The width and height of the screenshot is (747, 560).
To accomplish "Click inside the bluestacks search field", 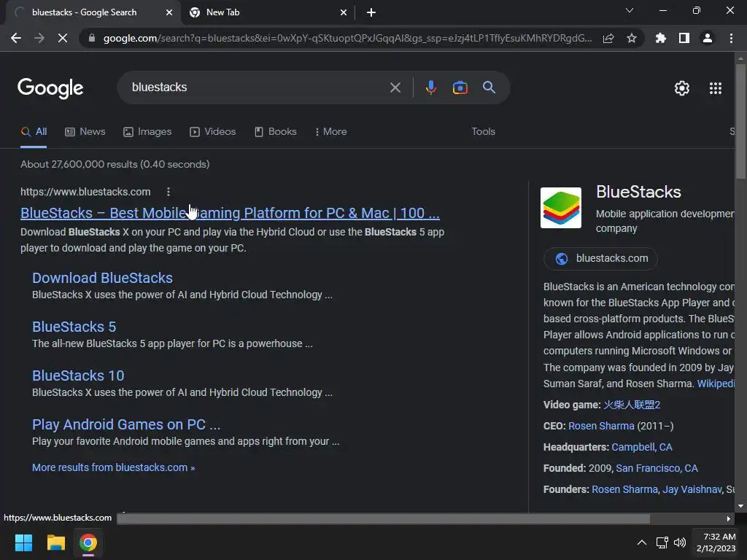I will [258, 87].
